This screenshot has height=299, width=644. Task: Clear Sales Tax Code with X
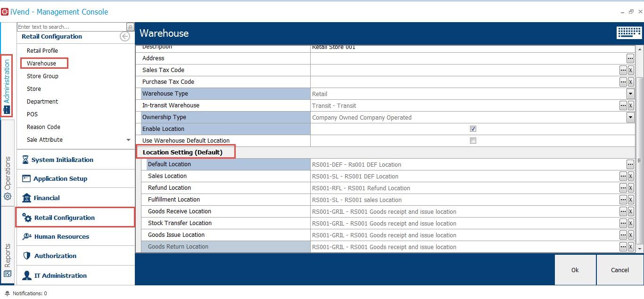point(631,70)
